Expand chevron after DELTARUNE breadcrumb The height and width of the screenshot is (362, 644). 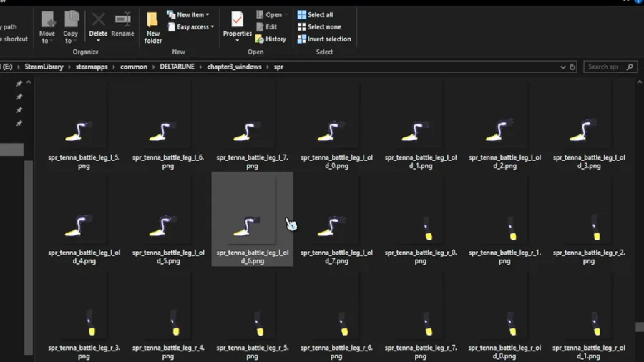click(201, 67)
